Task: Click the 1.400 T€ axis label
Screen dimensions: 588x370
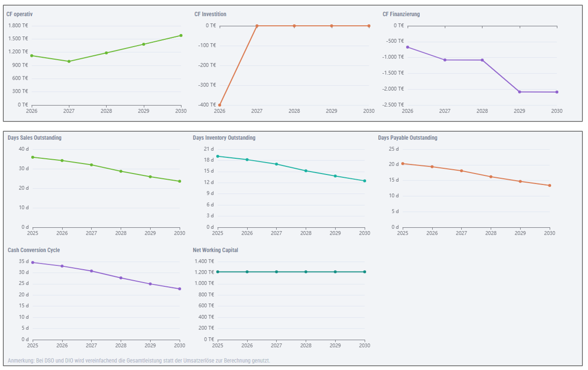Action: [205, 261]
